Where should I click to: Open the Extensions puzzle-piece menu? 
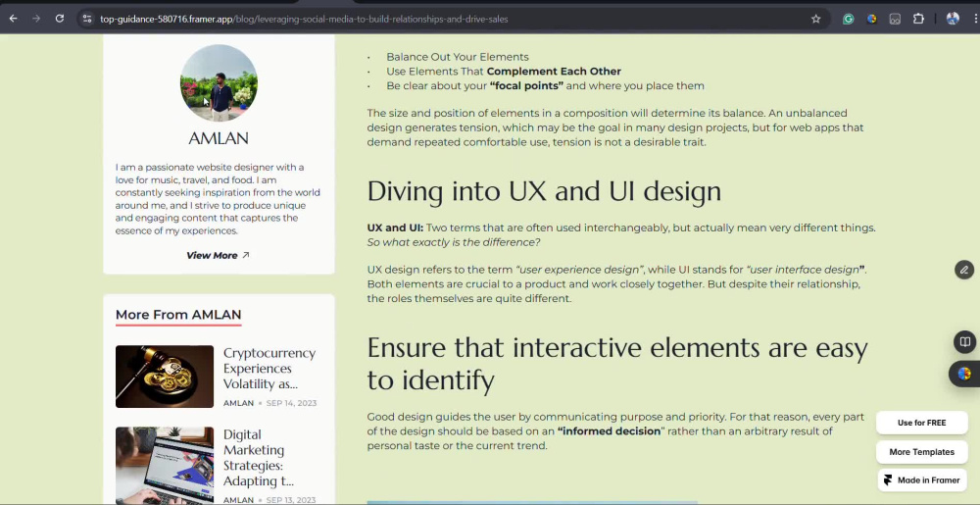(918, 19)
